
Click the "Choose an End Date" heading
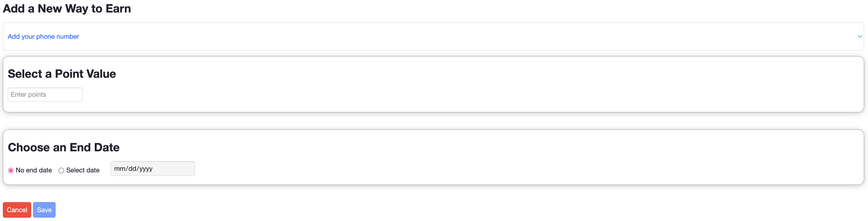coord(64,148)
